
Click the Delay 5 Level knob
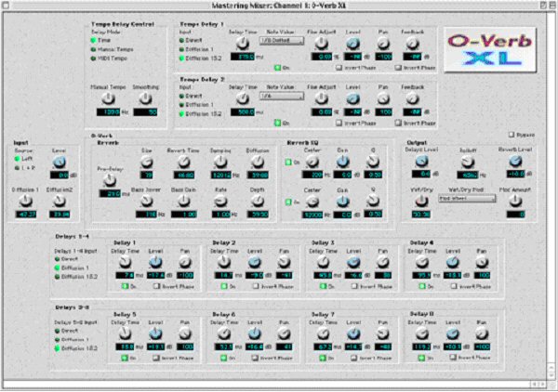pos(155,334)
